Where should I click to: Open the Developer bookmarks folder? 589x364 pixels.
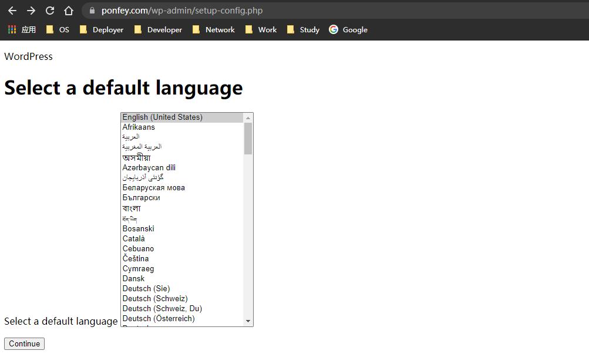pyautogui.click(x=158, y=30)
